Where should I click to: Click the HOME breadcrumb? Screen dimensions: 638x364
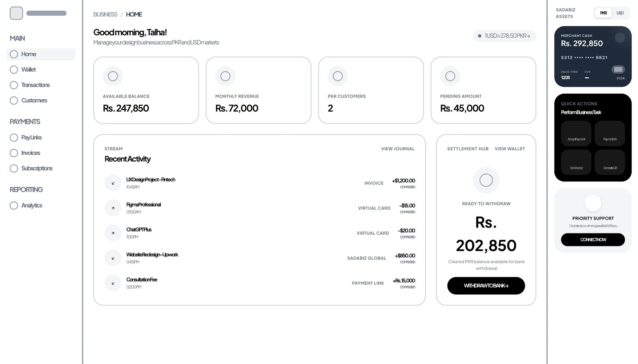click(134, 14)
